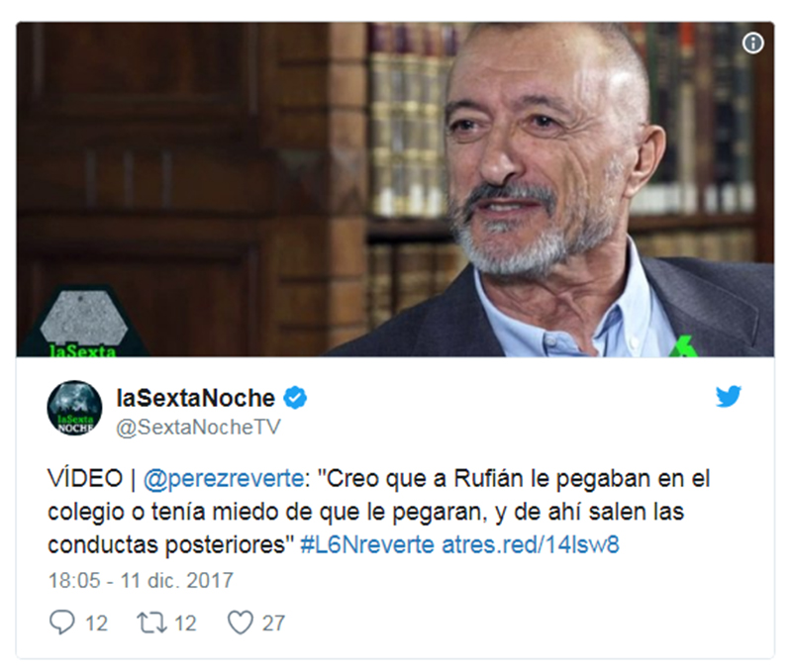Click the laSextaNoche account name
Viewport: 792px width, 672px height.
195,398
